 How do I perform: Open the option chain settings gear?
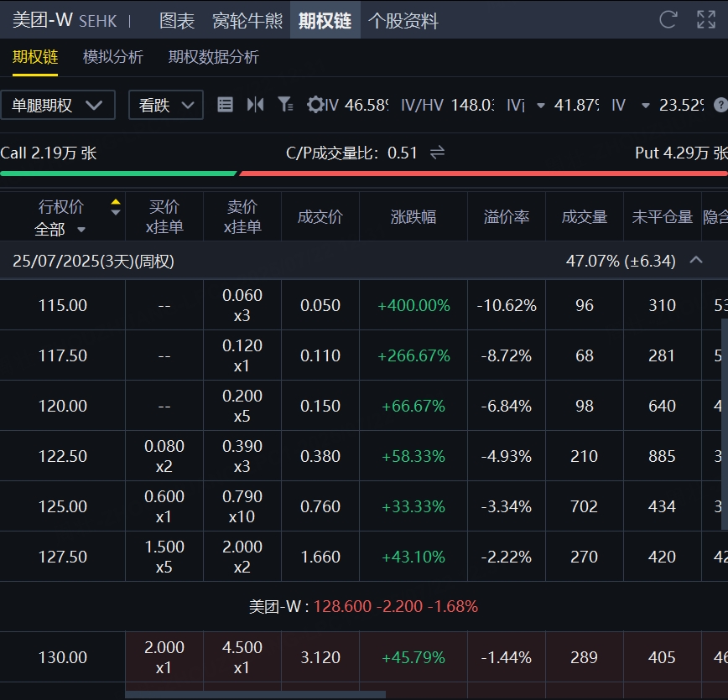coord(315,105)
